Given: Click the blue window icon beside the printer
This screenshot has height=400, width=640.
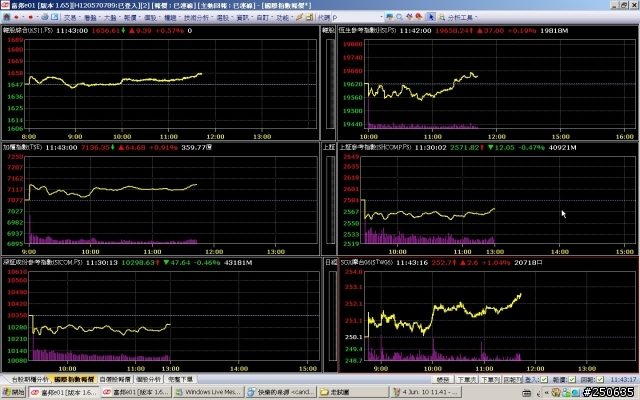Looking at the screenshot, I should point(55,17).
